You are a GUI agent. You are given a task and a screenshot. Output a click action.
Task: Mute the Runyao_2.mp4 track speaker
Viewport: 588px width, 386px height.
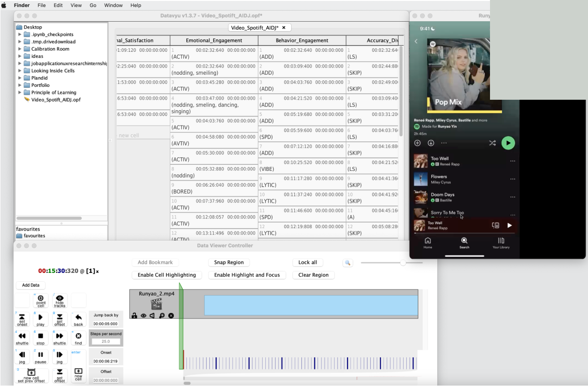153,316
